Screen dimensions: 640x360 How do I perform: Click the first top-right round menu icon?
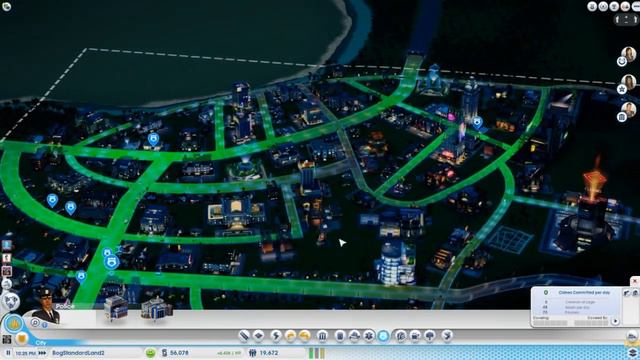592,6
